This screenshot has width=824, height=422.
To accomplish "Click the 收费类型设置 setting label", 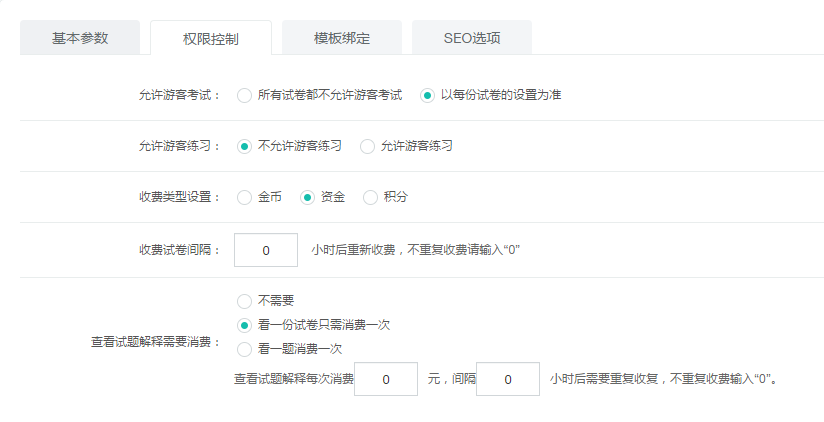I will pyautogui.click(x=180, y=197).
